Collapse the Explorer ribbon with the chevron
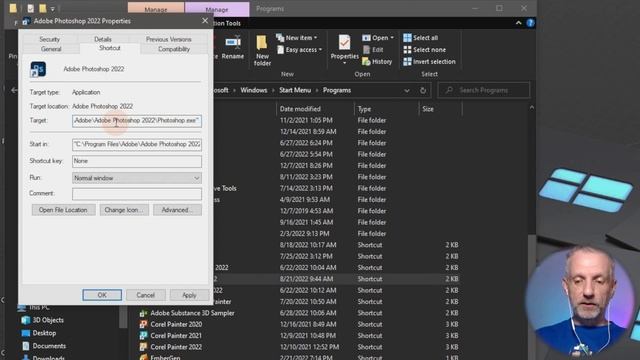 click(x=518, y=23)
